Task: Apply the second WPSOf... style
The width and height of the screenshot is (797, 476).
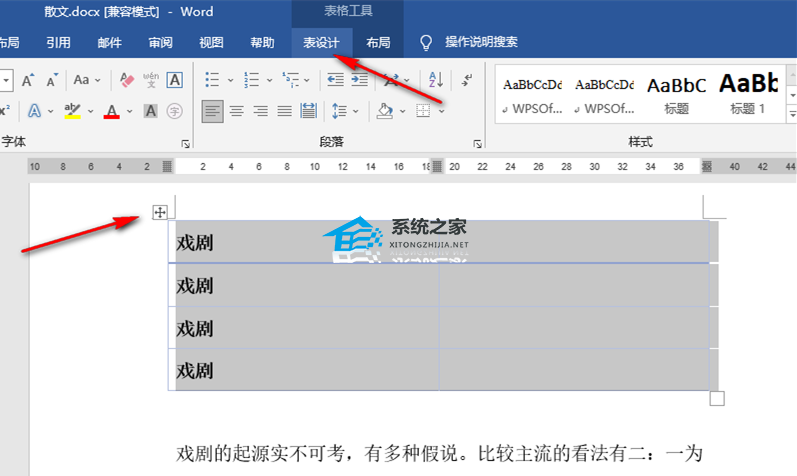Action: 604,95
